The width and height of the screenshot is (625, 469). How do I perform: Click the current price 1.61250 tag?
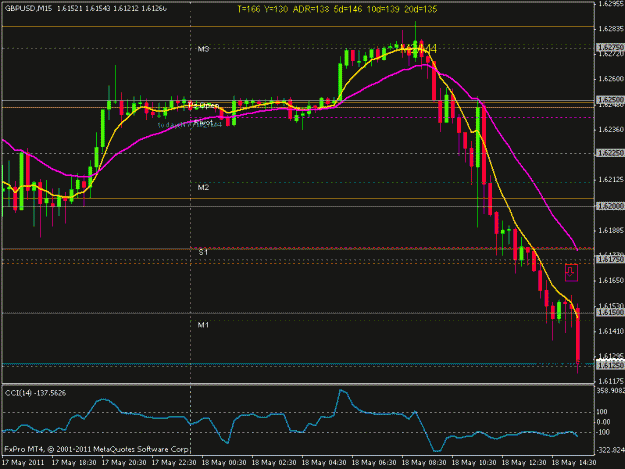[x=610, y=365]
